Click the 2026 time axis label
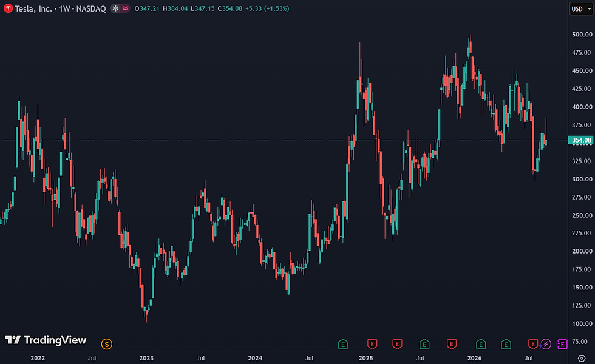This screenshot has width=595, height=364. pos(474,359)
